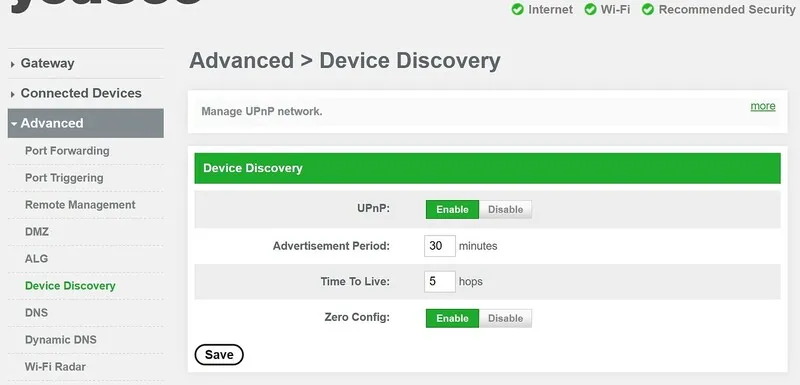The image size is (800, 385).
Task: Open Wi-Fi Radar from sidebar
Action: coord(55,367)
